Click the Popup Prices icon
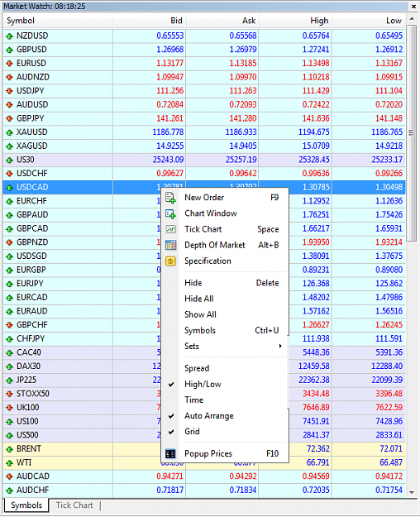Image resolution: width=420 pixels, height=517 pixels. [x=170, y=453]
